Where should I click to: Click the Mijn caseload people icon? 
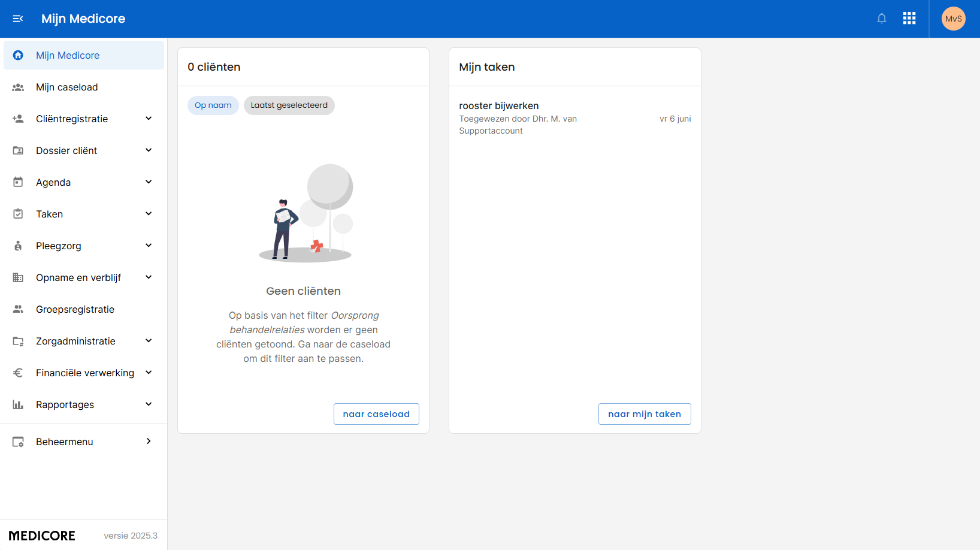(x=18, y=87)
